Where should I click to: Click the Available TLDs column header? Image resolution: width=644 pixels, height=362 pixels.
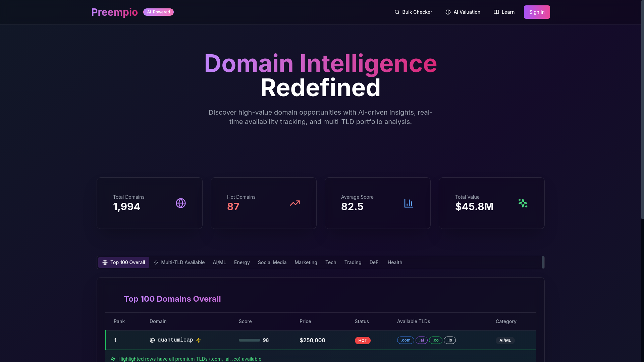[414, 321]
